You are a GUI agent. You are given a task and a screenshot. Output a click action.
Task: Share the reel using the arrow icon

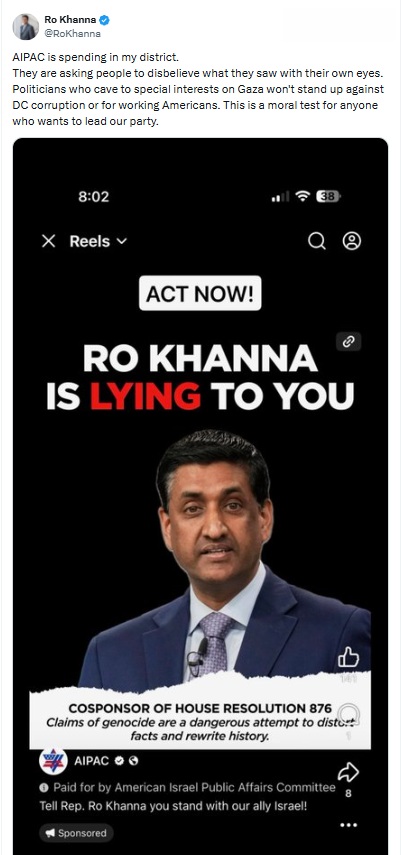point(348,772)
